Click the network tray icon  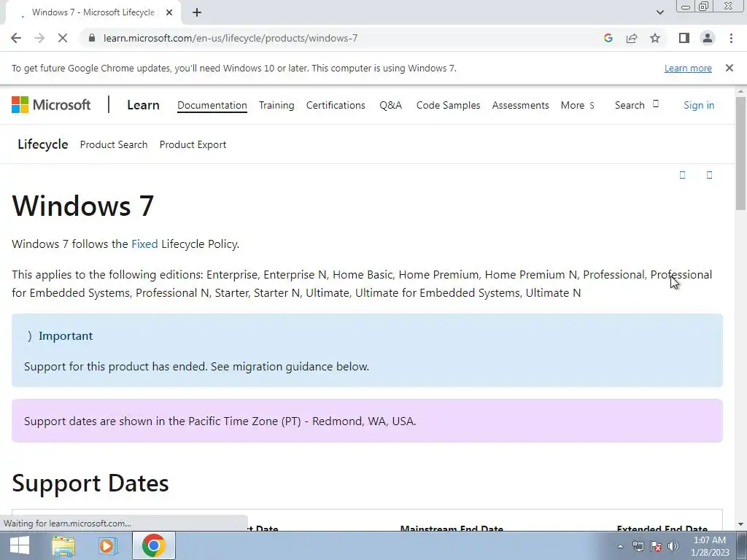coord(638,546)
